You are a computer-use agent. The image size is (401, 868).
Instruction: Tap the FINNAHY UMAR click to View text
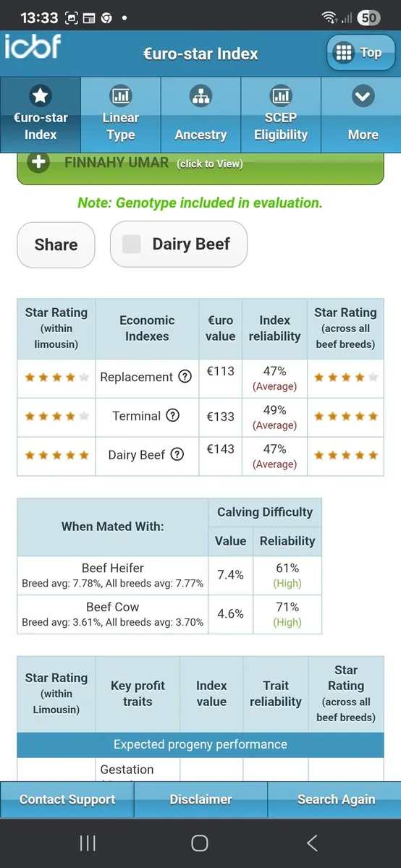pyautogui.click(x=153, y=163)
